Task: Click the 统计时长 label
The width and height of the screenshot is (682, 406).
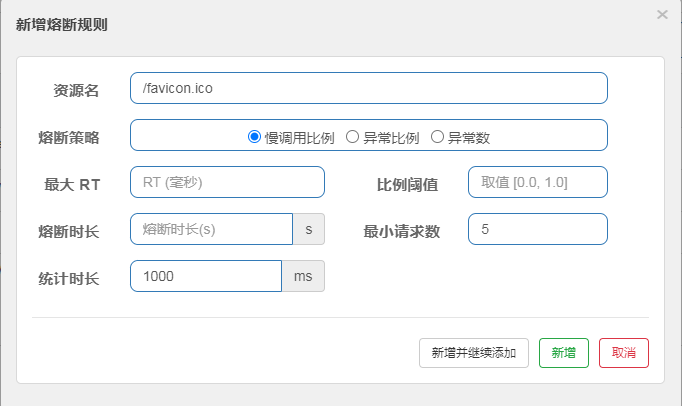Action: point(69,278)
